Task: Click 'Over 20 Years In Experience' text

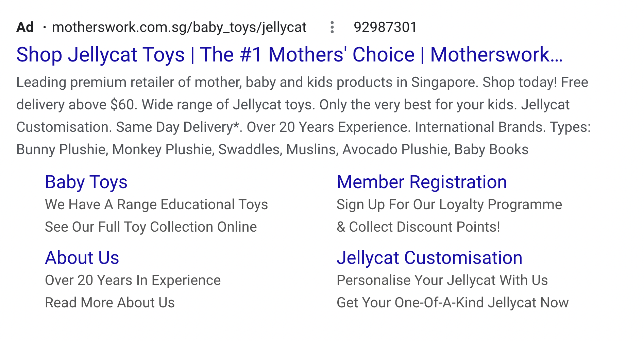Action: [x=133, y=281]
